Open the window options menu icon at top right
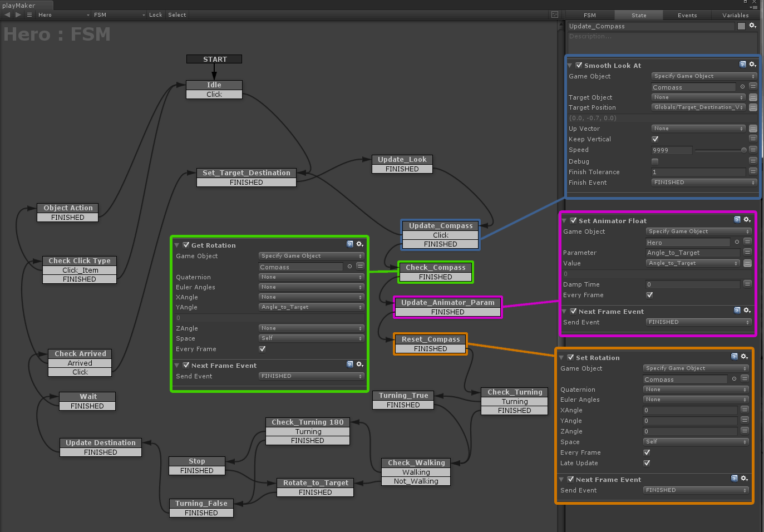 (x=755, y=7)
